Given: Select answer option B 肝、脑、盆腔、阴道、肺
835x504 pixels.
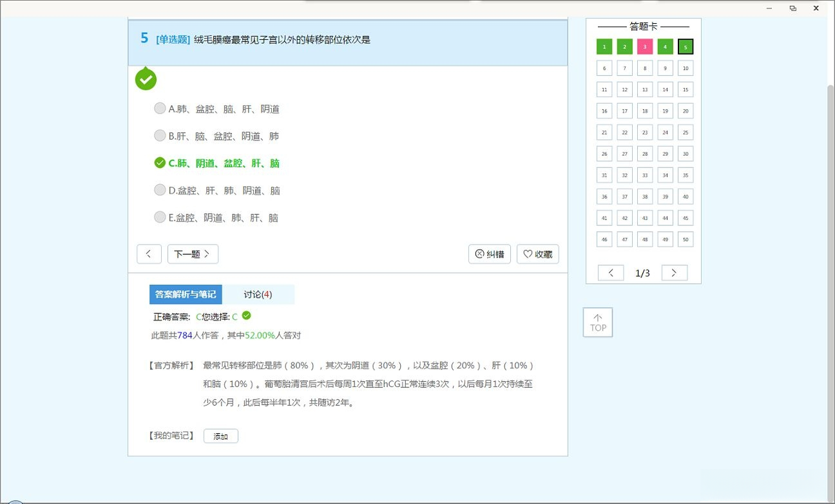Looking at the screenshot, I should pyautogui.click(x=216, y=136).
